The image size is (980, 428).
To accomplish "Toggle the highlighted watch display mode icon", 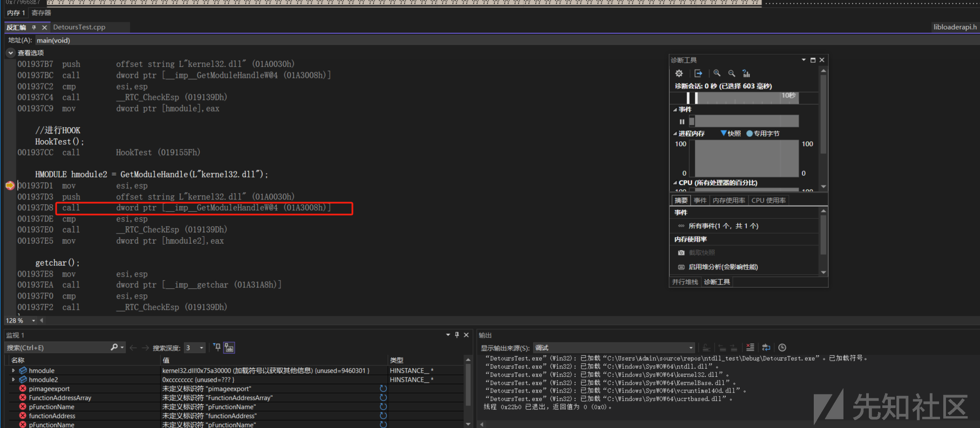I will [x=229, y=348].
